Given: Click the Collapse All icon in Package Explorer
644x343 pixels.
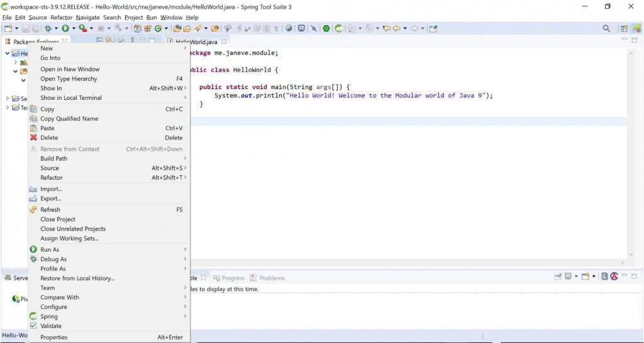Looking at the screenshot, I should point(99,40).
